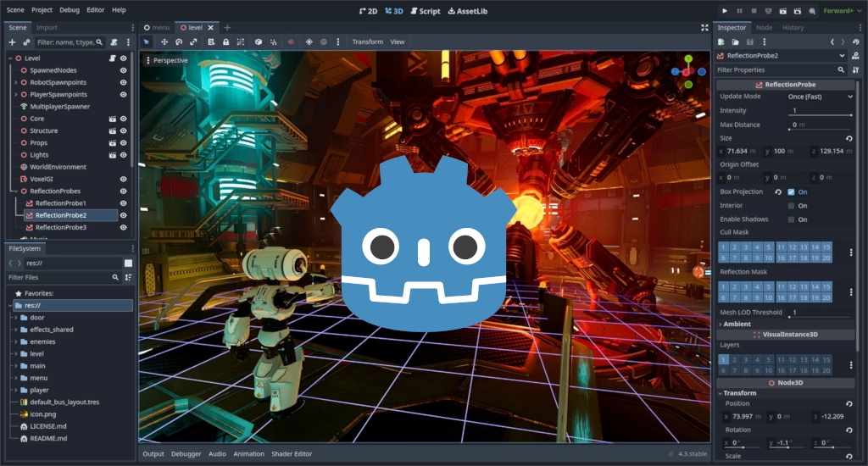Save resource disk icon in Inspector
This screenshot has width=868, height=466.
(749, 42)
